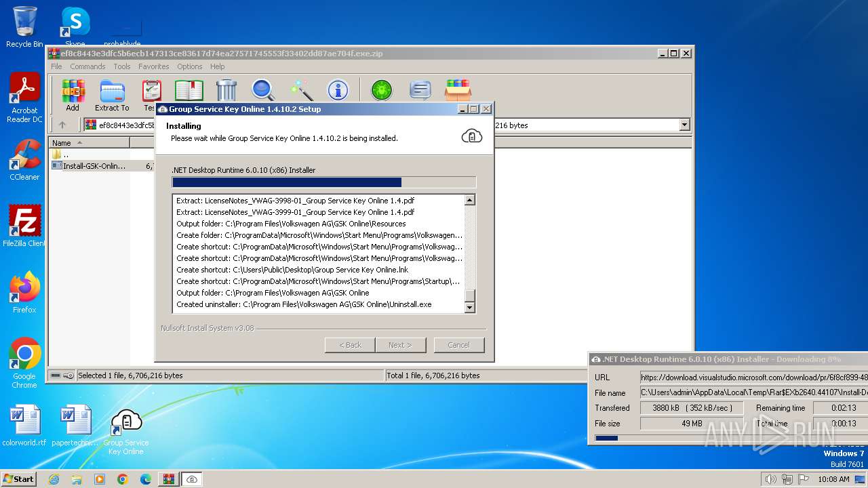The image size is (868, 488).
Task: Click the VirusScan green bug icon
Action: [x=381, y=90]
